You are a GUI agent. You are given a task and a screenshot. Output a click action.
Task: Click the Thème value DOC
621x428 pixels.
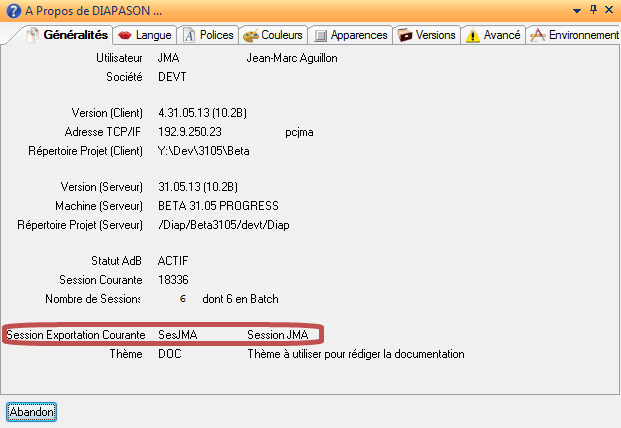point(170,354)
